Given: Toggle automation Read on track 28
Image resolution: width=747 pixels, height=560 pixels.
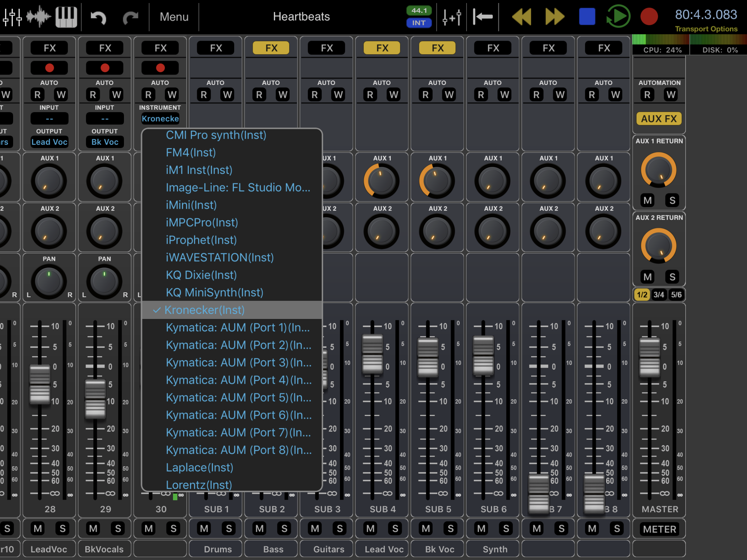Looking at the screenshot, I should (x=38, y=95).
